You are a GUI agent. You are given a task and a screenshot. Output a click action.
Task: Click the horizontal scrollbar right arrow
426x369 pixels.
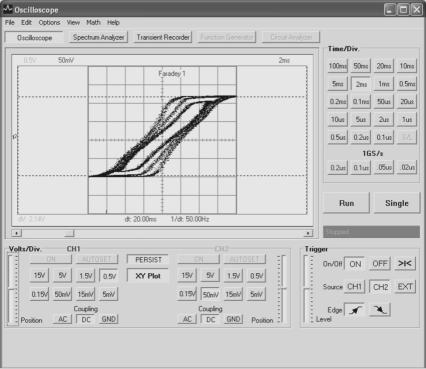(x=309, y=233)
